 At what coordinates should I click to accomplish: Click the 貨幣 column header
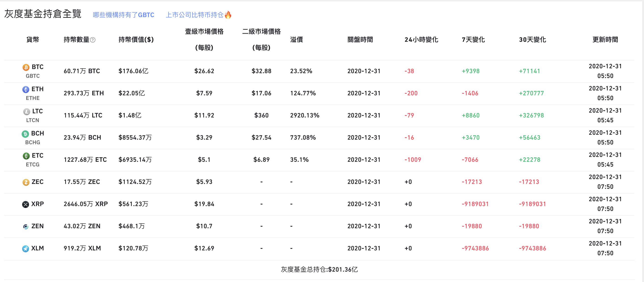pyautogui.click(x=33, y=39)
